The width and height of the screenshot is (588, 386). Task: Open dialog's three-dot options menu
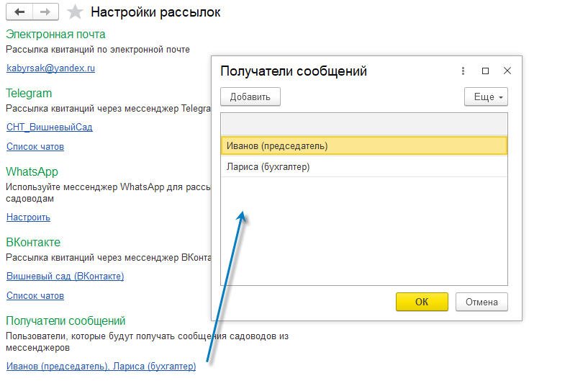(461, 71)
